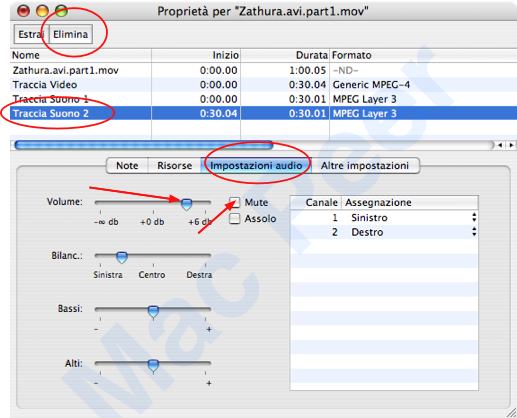Select the Altre impostazioni tab
Screen dimensions: 517x418
[365, 166]
